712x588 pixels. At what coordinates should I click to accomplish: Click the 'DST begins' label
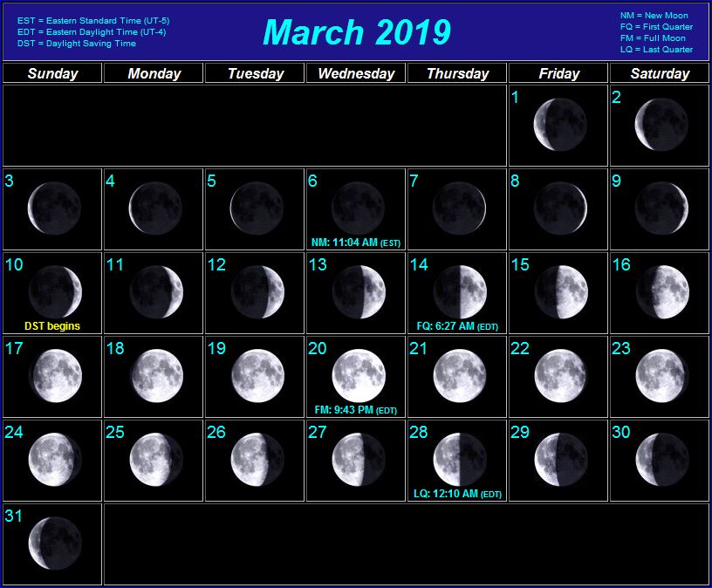click(x=52, y=326)
